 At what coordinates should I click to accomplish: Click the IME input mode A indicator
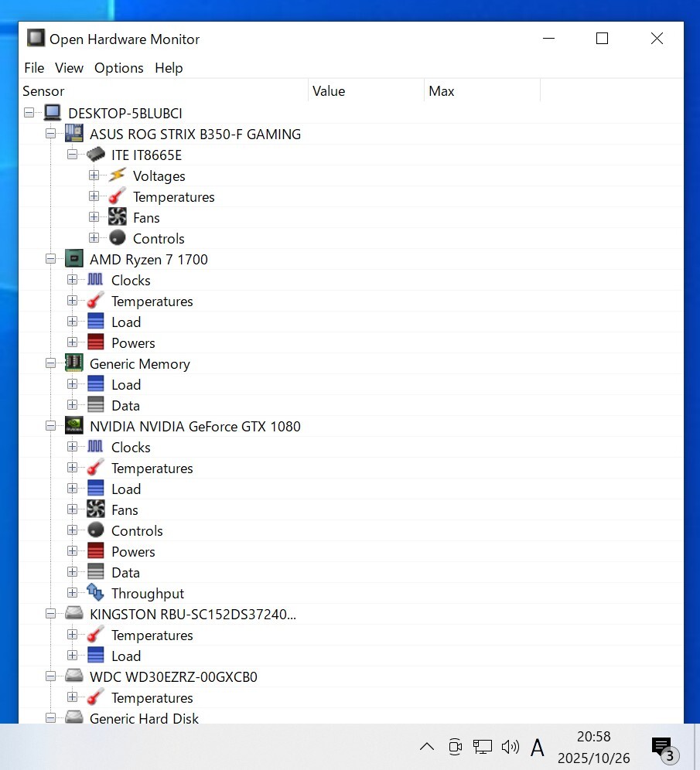[538, 748]
